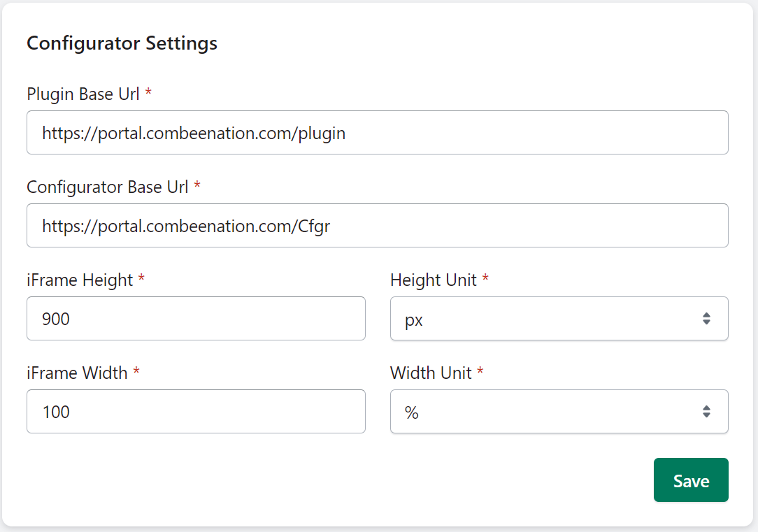Click the up-down arrow icon in Width Unit
The height and width of the screenshot is (532, 758).
coord(706,412)
